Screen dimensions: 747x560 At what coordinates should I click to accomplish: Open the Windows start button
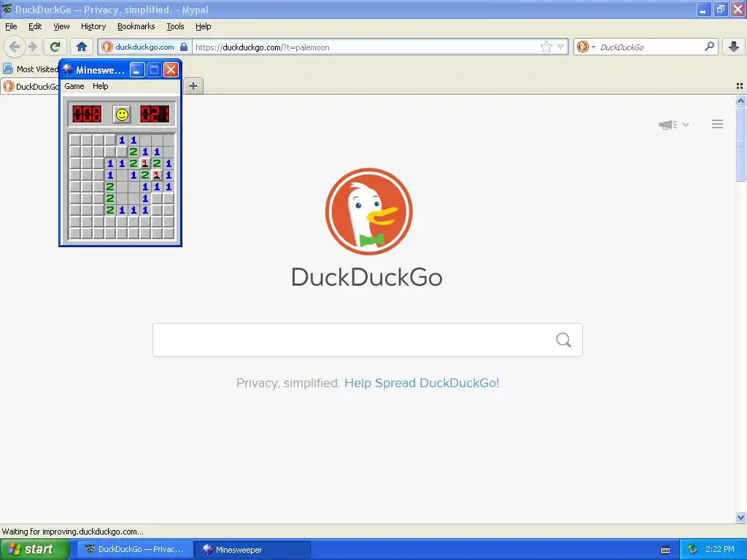pos(35,550)
